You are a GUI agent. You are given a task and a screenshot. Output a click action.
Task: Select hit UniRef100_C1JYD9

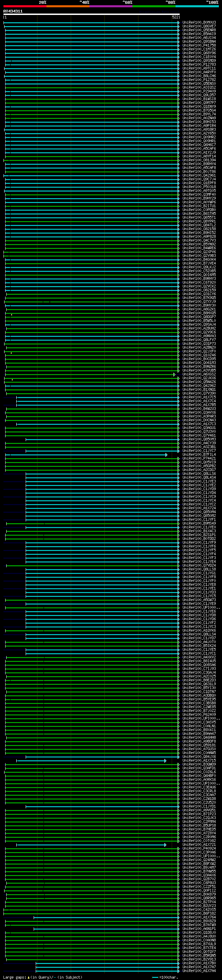tap(199, 489)
